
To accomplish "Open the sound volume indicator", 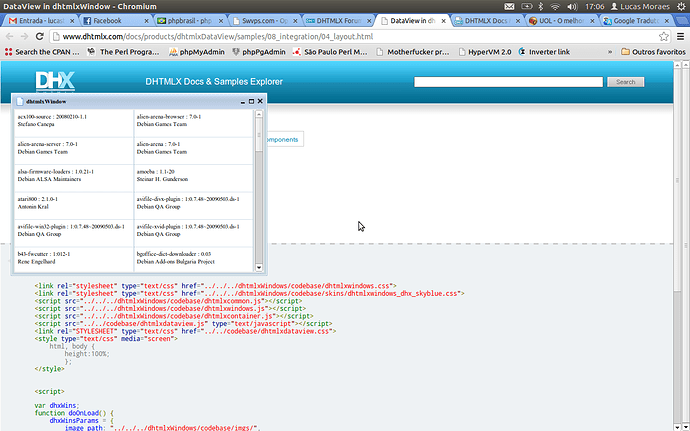I will pyautogui.click(x=572, y=7).
